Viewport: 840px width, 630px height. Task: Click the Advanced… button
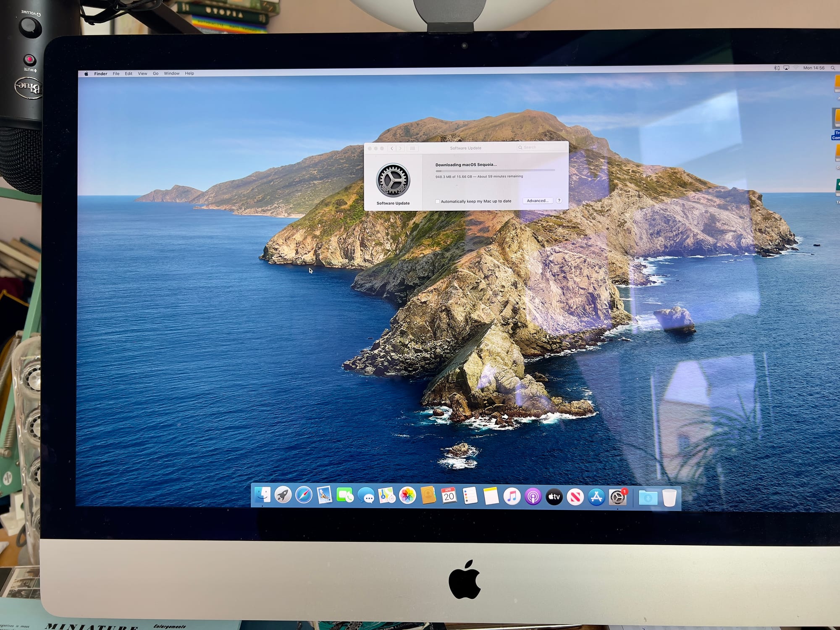coord(538,201)
